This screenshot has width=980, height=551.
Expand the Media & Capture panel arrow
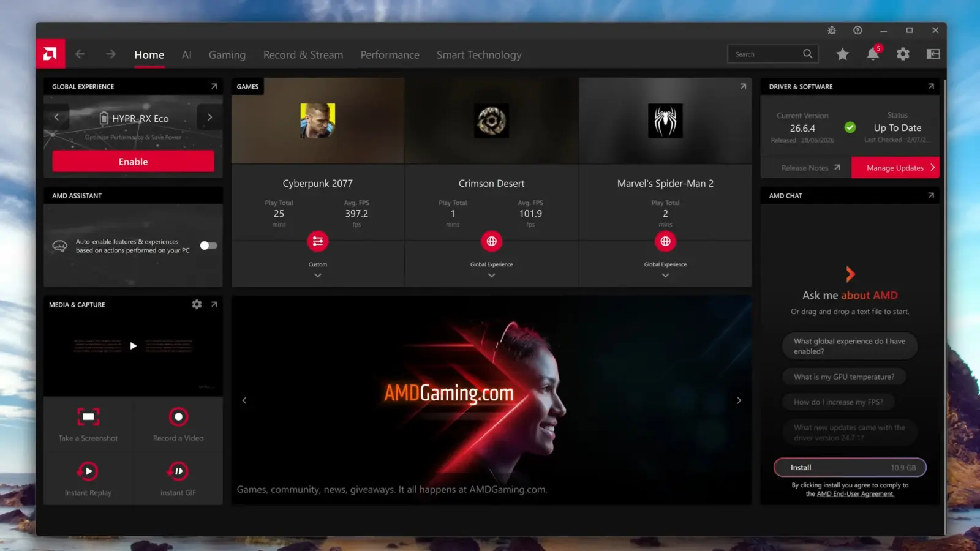tap(214, 304)
